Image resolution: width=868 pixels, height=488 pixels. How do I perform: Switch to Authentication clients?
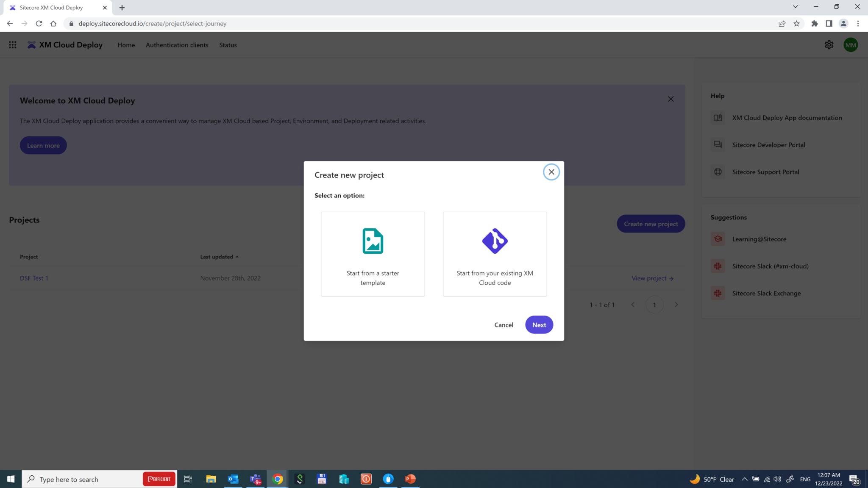177,44
